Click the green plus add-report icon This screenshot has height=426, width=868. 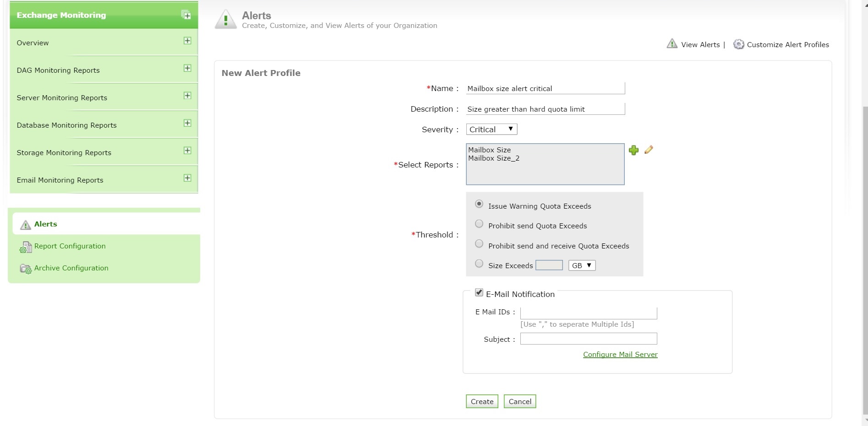[x=633, y=150]
